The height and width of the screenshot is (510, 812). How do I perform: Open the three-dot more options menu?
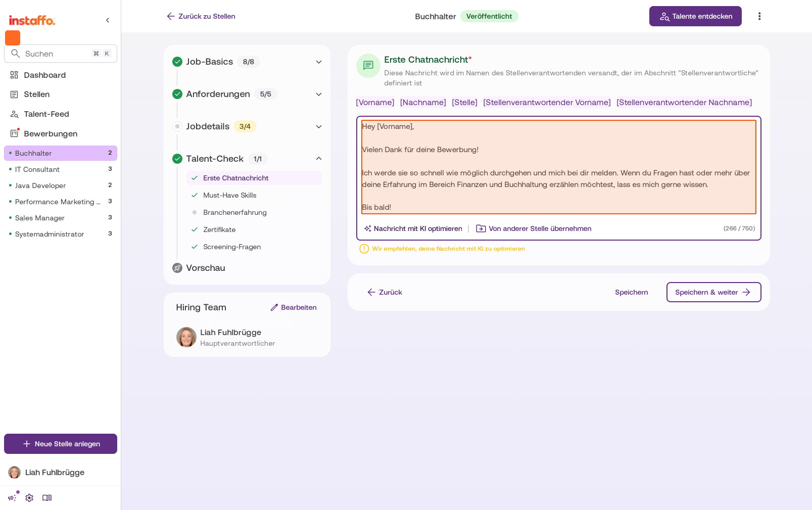[759, 16]
